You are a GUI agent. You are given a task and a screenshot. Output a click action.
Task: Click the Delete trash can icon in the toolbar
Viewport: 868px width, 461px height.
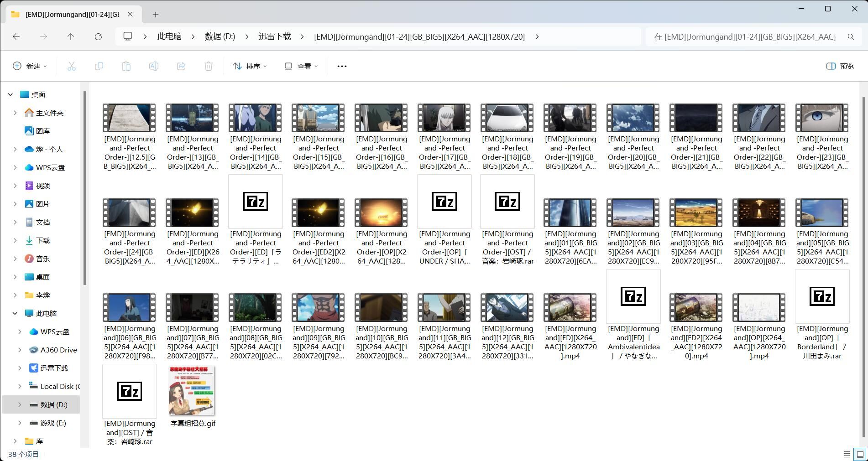pos(209,66)
